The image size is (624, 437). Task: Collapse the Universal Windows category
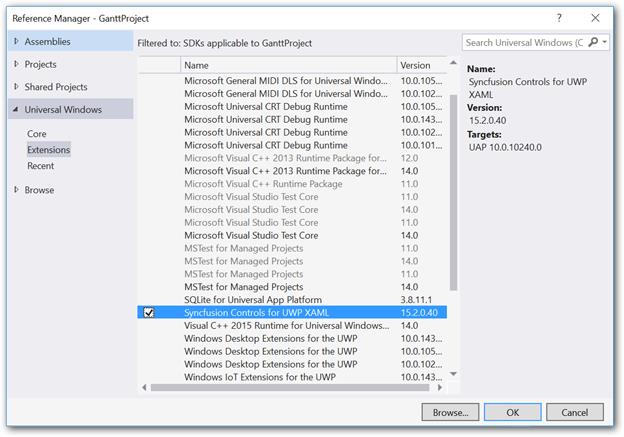[16, 109]
